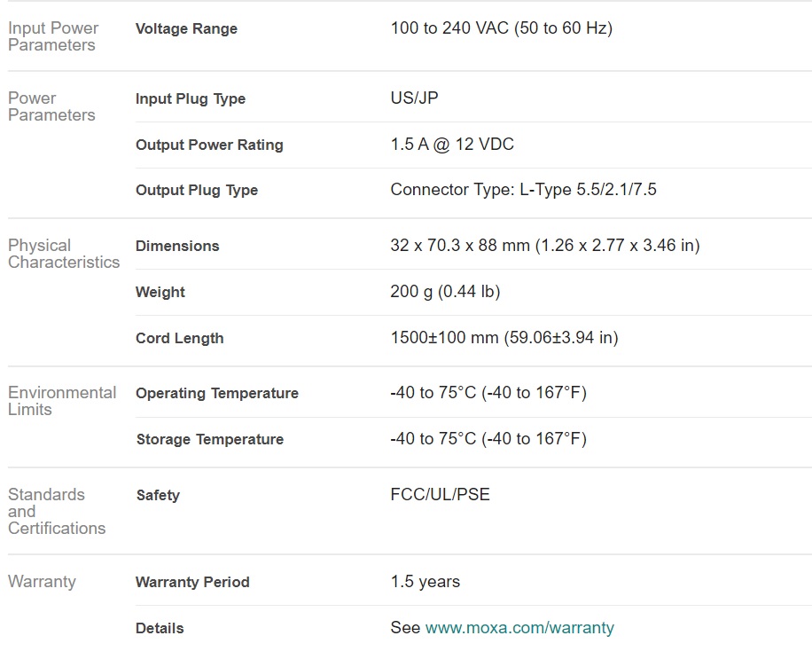Select the Environmental Limits section heading

(62, 401)
